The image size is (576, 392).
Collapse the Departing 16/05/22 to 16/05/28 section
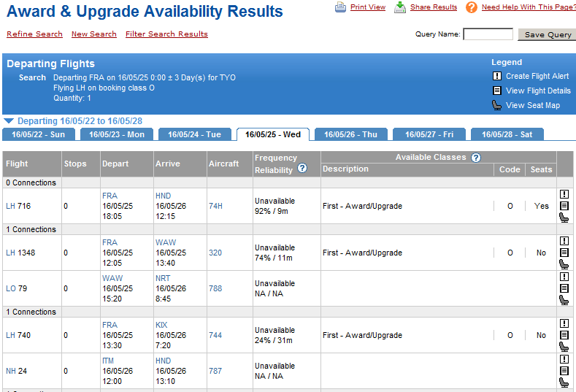(8, 121)
